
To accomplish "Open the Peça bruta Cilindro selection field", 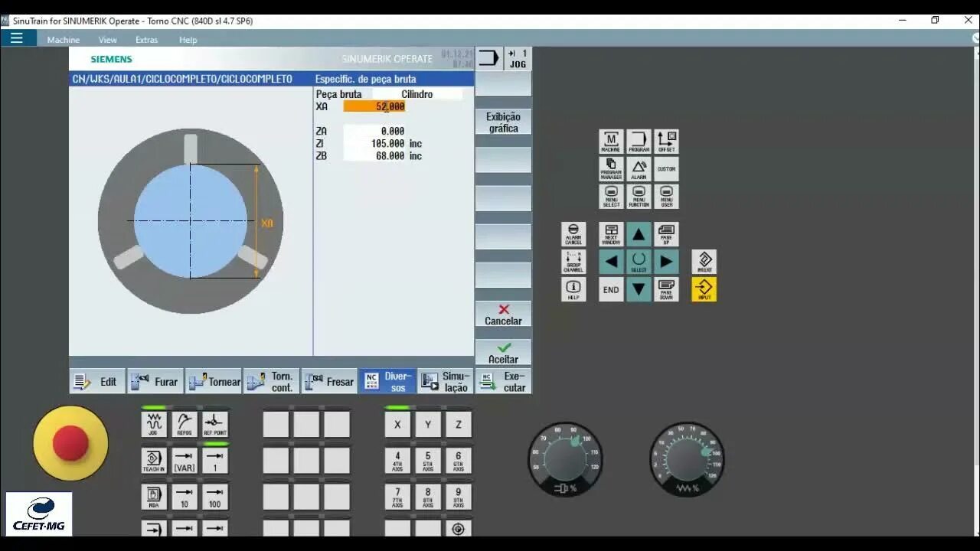I will click(417, 94).
